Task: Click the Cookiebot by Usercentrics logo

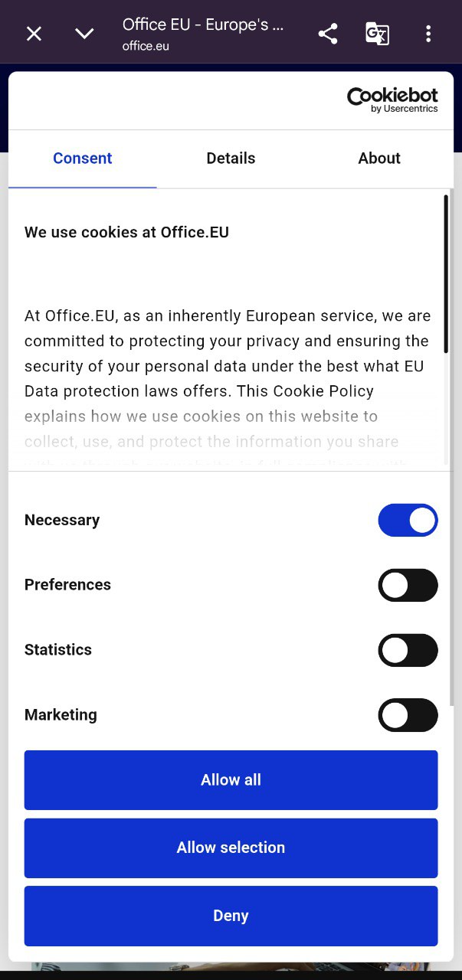Action: pyautogui.click(x=392, y=98)
